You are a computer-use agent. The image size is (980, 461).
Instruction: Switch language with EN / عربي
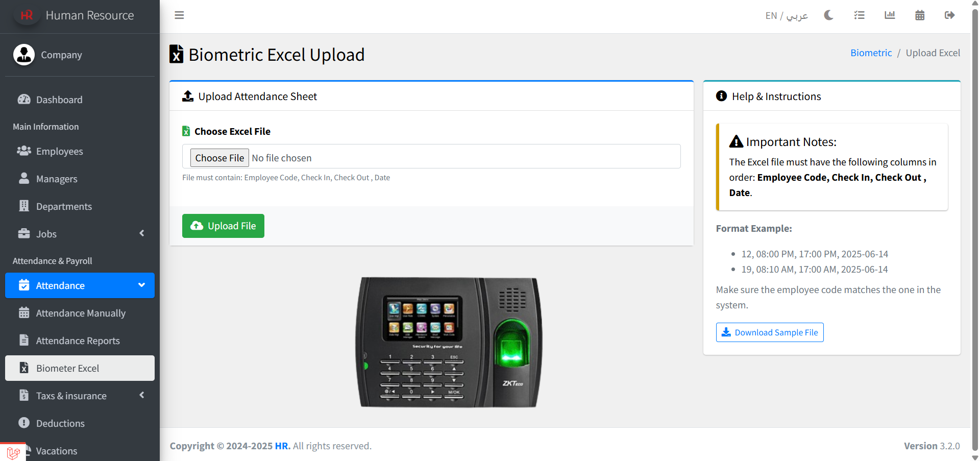point(787,16)
